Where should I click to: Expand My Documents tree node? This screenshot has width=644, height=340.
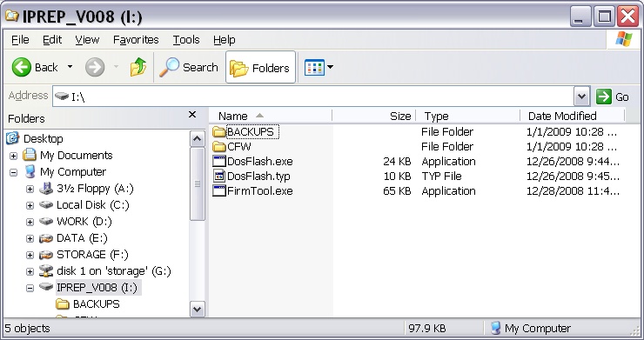point(14,156)
